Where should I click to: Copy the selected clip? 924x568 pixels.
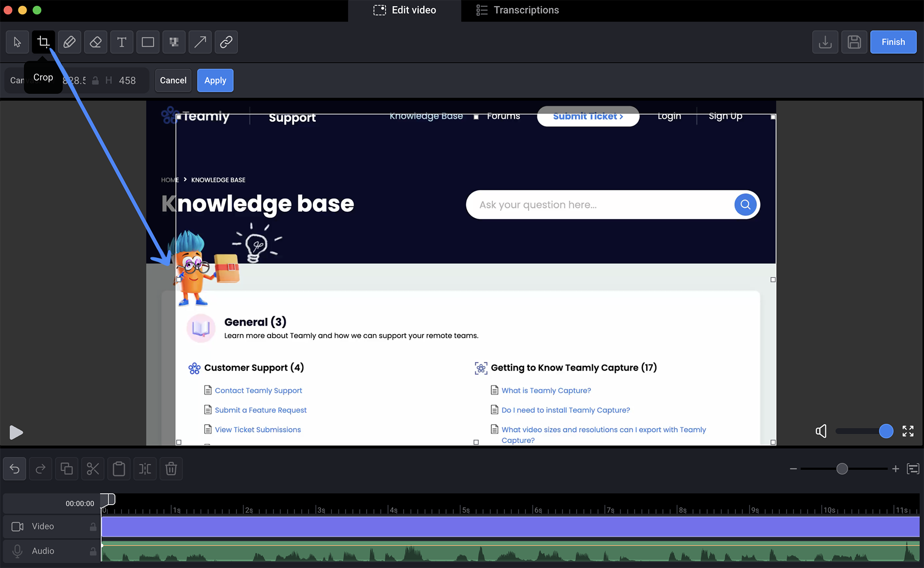point(66,469)
